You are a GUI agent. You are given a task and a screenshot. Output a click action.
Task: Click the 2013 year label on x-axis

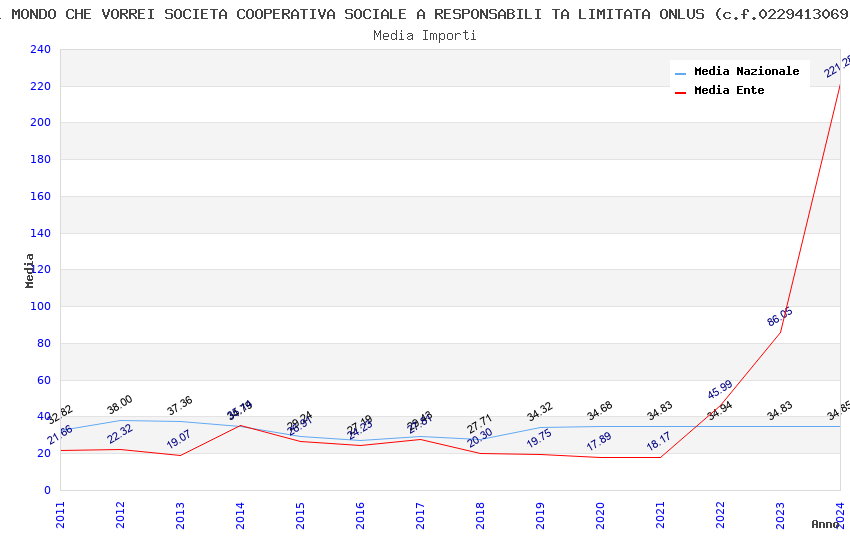pos(180,515)
